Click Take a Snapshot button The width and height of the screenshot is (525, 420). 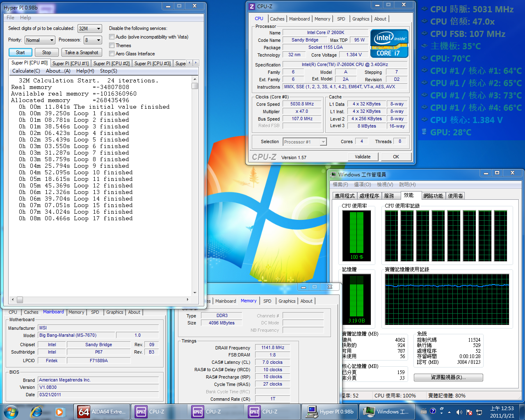(x=81, y=52)
